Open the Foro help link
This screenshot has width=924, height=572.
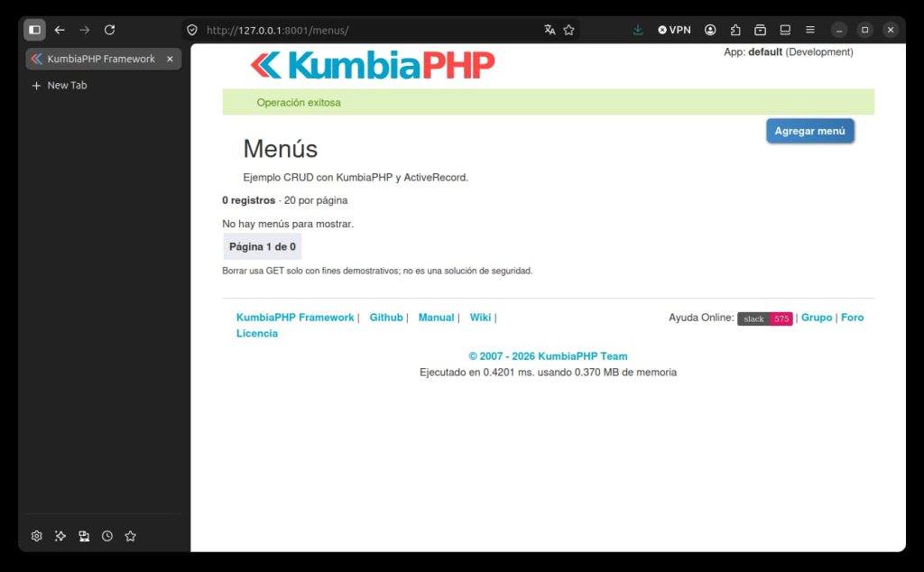[852, 318]
